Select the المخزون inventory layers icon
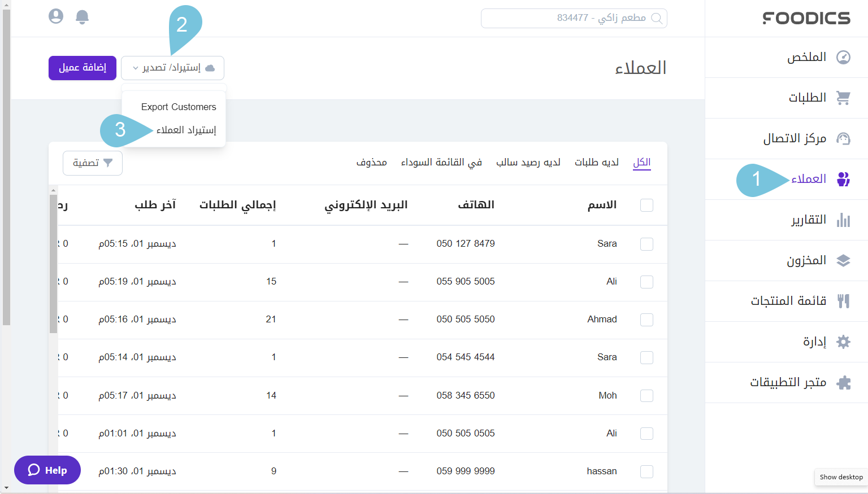The height and width of the screenshot is (494, 868). click(843, 261)
